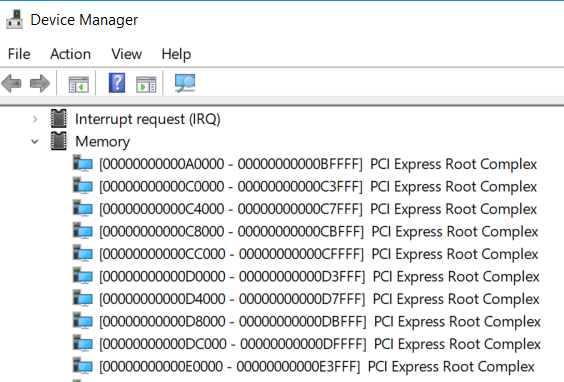Screen dimensions: 564x382
Task: Click the Forward arrow toolbar icon
Action: tap(40, 83)
